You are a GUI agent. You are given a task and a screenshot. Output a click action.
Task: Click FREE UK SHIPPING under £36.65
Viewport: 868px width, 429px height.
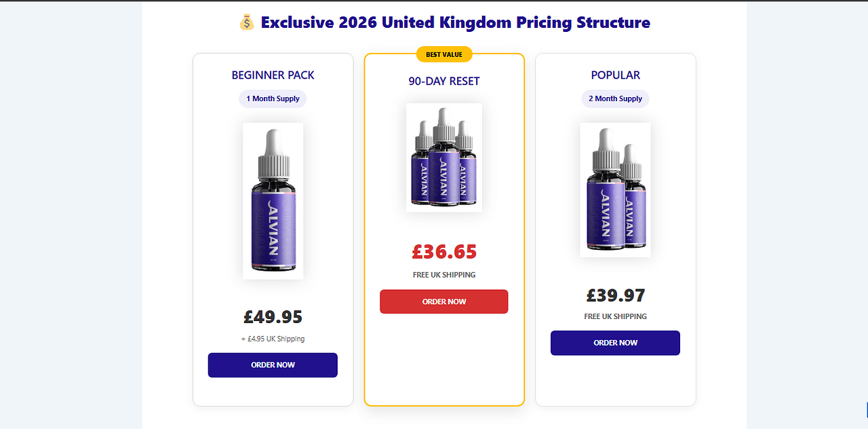(x=444, y=275)
